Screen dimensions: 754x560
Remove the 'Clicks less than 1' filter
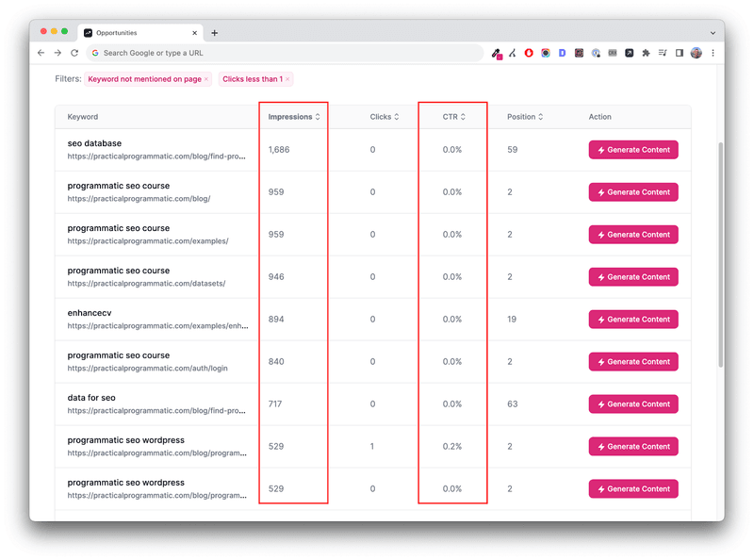click(x=287, y=79)
